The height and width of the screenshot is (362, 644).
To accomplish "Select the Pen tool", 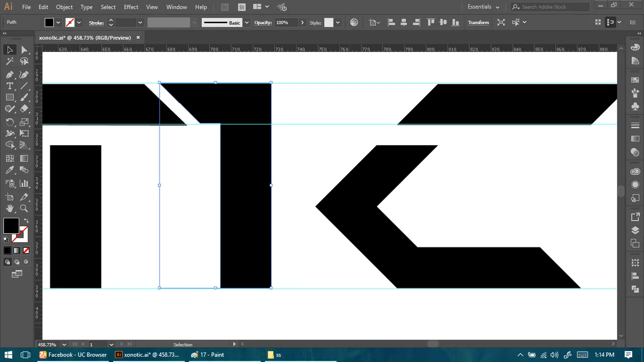I will [10, 74].
